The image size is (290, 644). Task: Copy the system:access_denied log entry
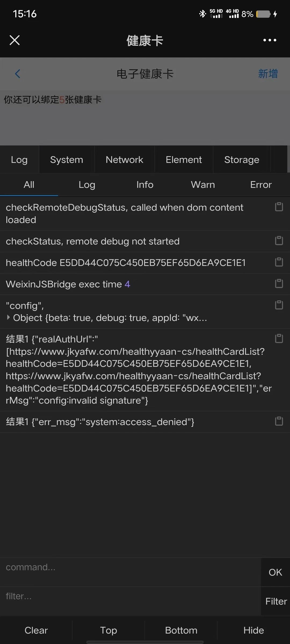279,421
